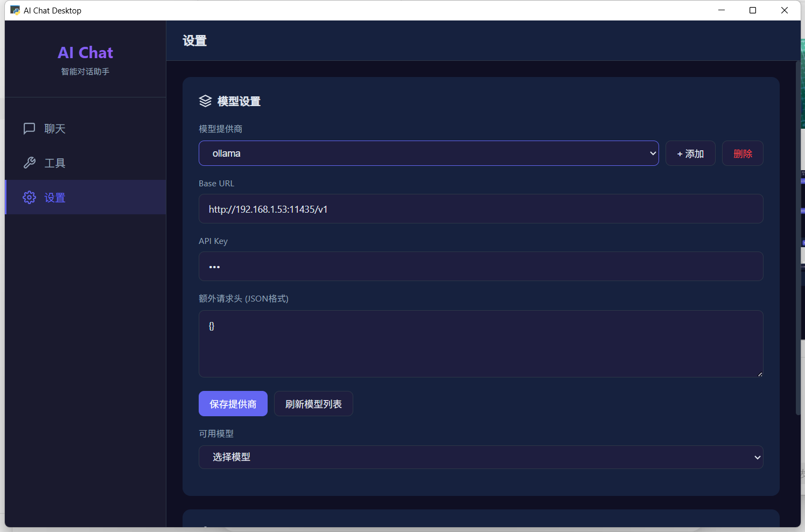Click the app icon in title bar
This screenshot has height=532, width=805.
point(15,10)
